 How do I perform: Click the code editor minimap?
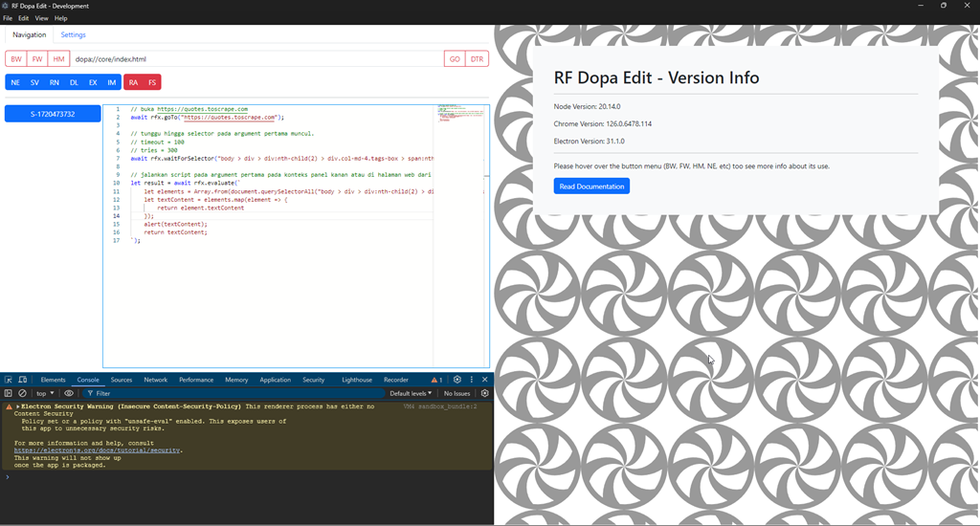pos(461,113)
